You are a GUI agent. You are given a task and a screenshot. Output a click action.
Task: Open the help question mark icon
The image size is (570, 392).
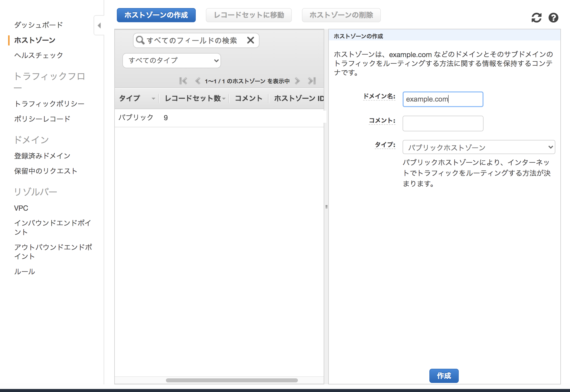pyautogui.click(x=553, y=18)
